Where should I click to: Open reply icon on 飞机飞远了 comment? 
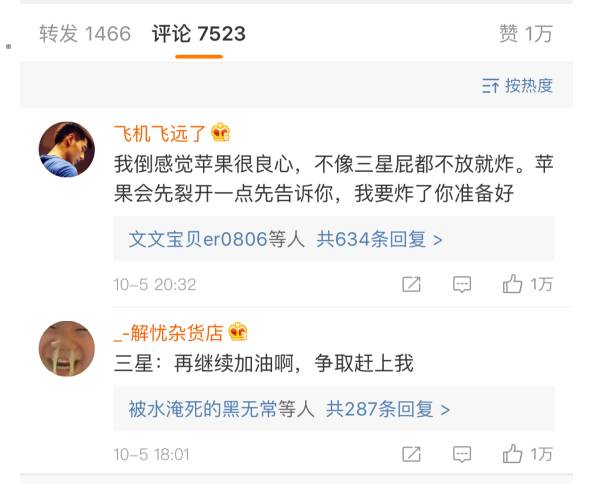coord(462,284)
